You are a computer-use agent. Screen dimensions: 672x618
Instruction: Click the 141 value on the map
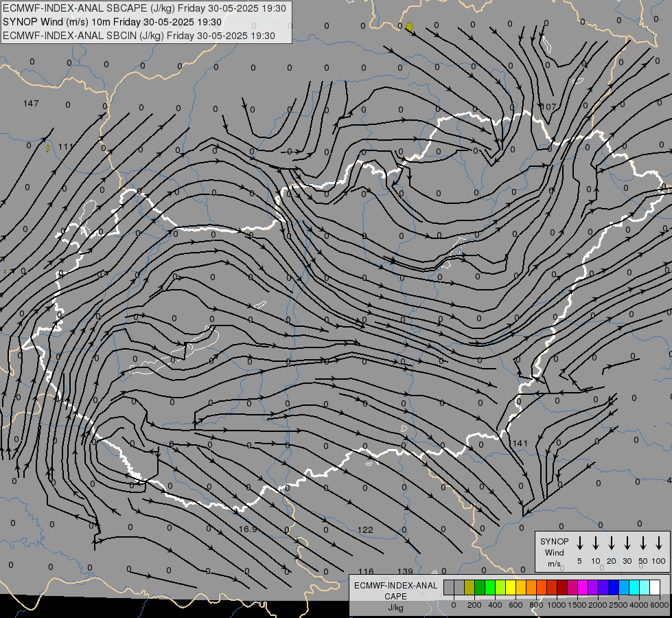click(x=520, y=444)
